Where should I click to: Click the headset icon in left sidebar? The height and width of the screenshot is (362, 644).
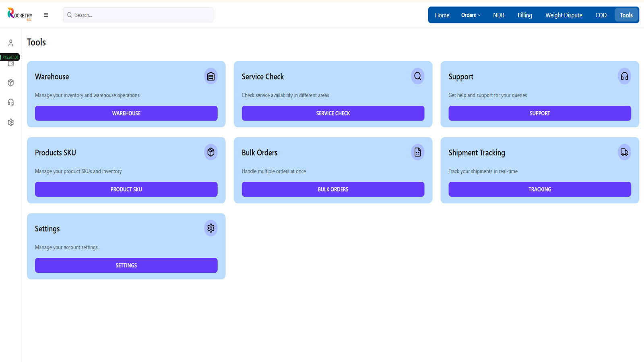click(11, 103)
